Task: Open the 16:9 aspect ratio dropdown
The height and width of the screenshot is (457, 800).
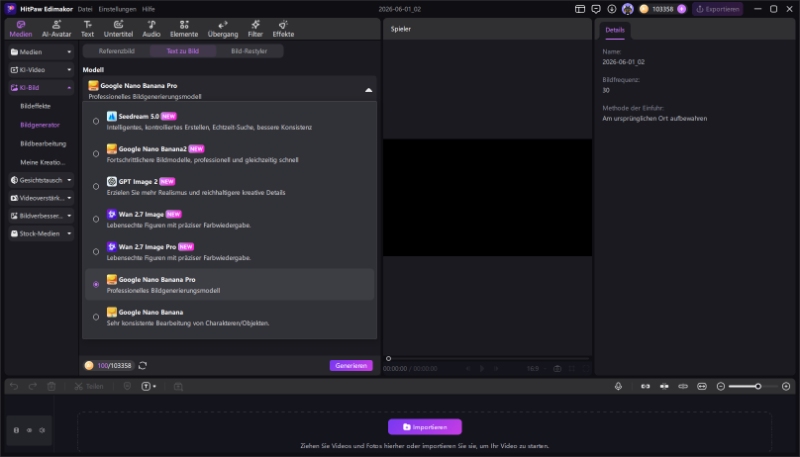Action: 536,368
